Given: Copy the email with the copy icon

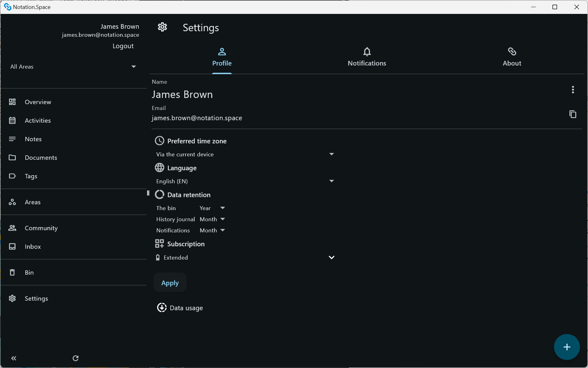Looking at the screenshot, I should pyautogui.click(x=573, y=114).
